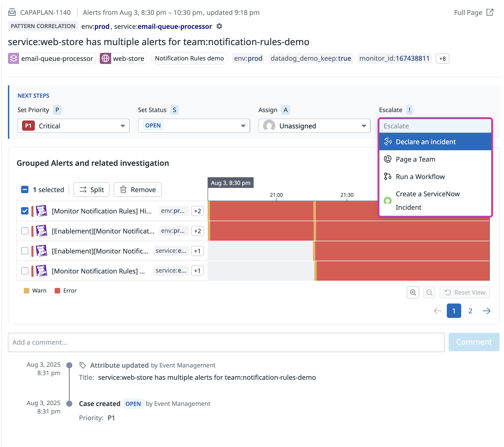
Task: Click the Comment button
Action: pyautogui.click(x=474, y=342)
